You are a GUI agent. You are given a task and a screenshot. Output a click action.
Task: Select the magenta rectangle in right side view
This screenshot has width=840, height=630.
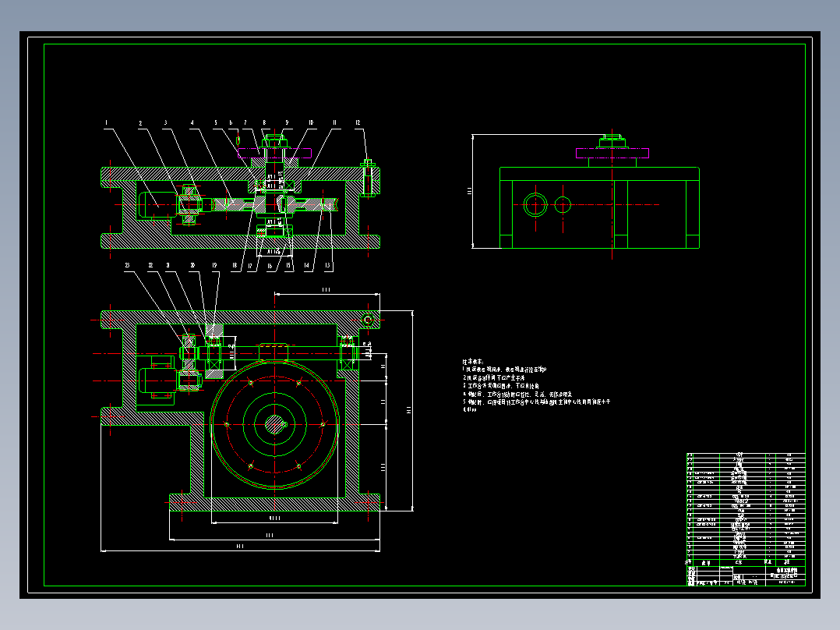(612, 154)
